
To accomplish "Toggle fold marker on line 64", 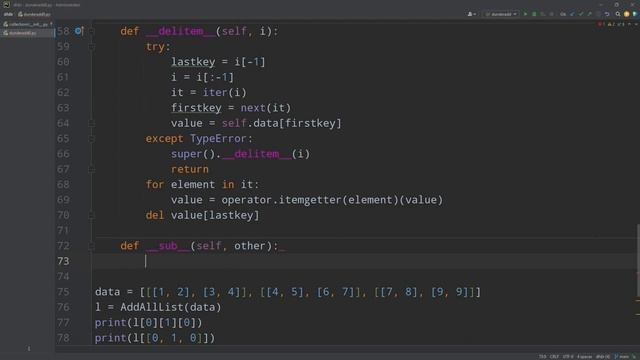I will click(91, 123).
